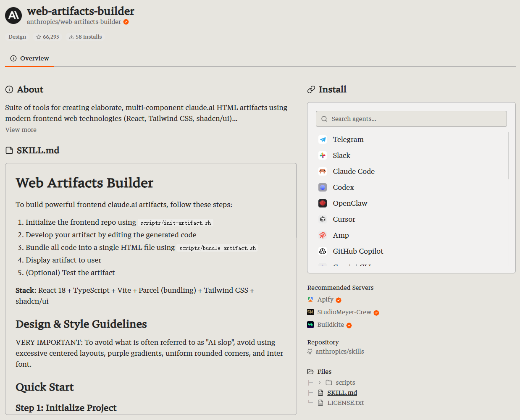Click the magnifier icon in agent search
This screenshot has width=520, height=420.
324,119
